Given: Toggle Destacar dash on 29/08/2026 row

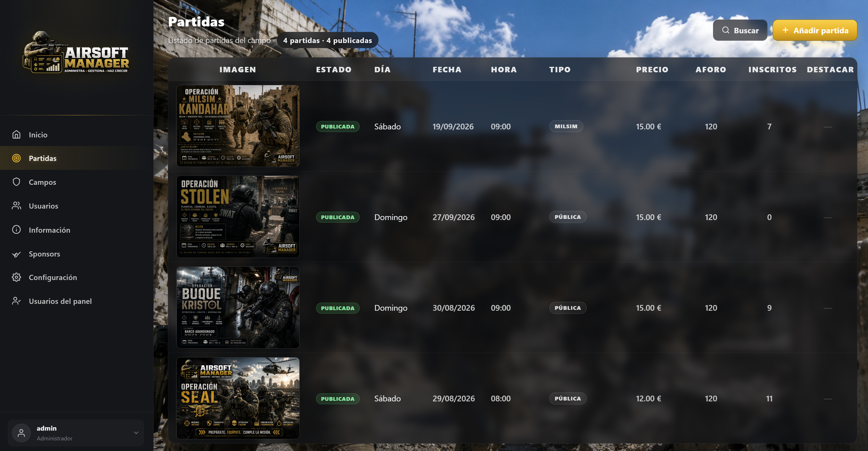Looking at the screenshot, I should coord(828,399).
